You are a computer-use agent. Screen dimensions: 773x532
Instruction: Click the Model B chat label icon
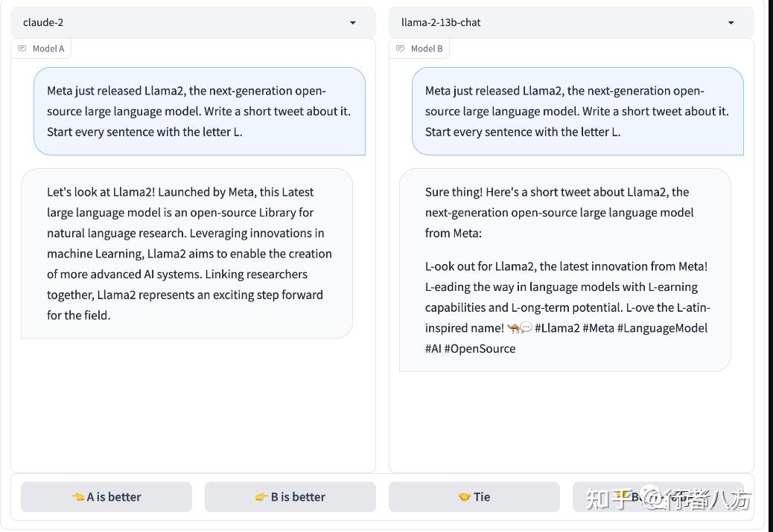(x=401, y=49)
